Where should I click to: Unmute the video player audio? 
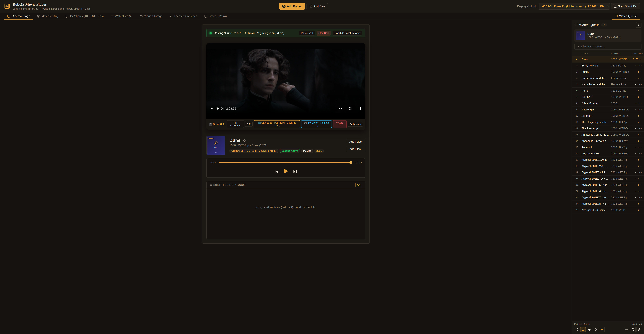(340, 109)
